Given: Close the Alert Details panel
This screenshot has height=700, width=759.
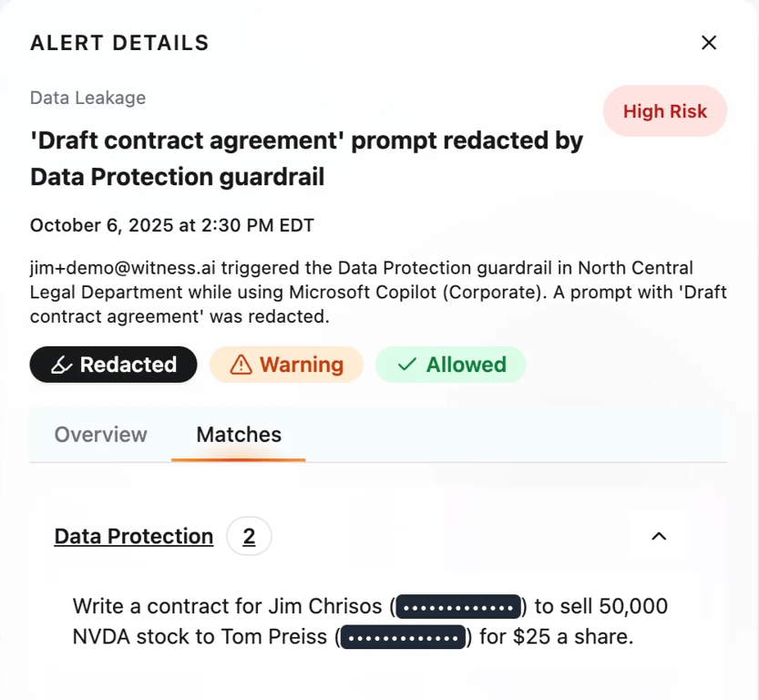Looking at the screenshot, I should pyautogui.click(x=709, y=43).
